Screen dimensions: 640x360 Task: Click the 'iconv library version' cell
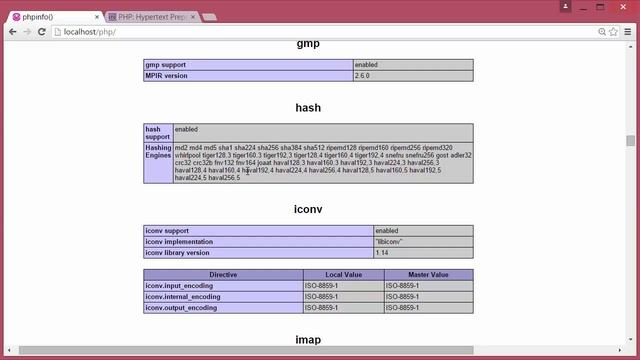click(258, 253)
